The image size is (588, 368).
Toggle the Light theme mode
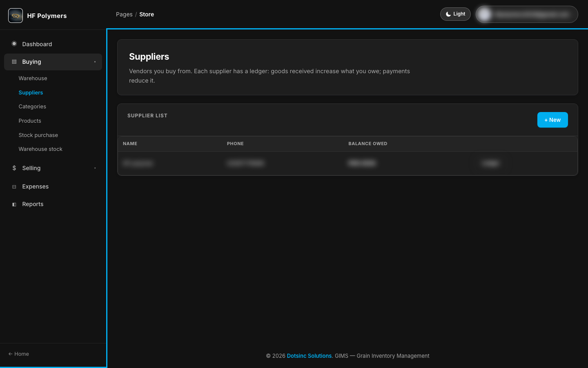pyautogui.click(x=455, y=14)
